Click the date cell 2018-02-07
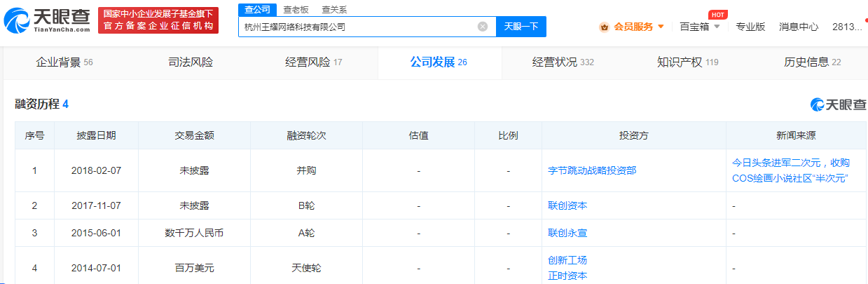Screen dimensions: 868x284 click(x=96, y=170)
